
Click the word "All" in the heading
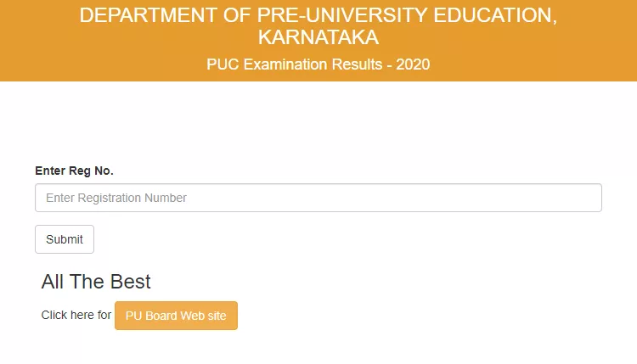click(x=53, y=282)
